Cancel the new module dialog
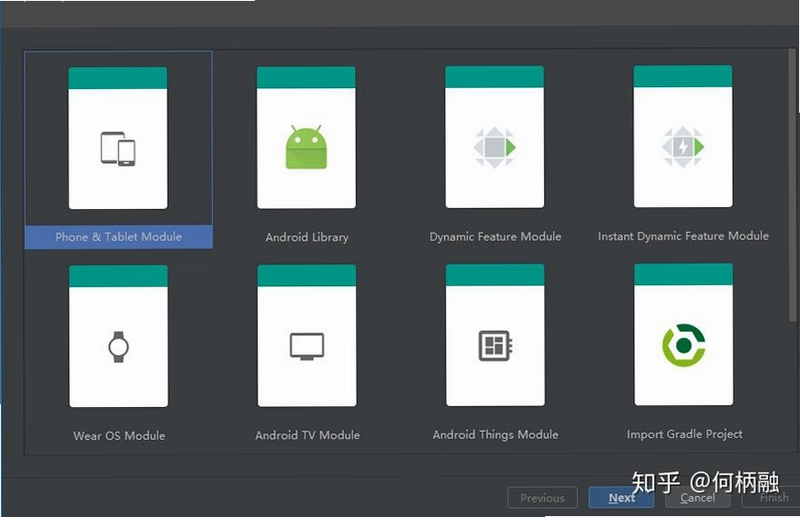Screen dimensions: 800x517 [x=697, y=498]
